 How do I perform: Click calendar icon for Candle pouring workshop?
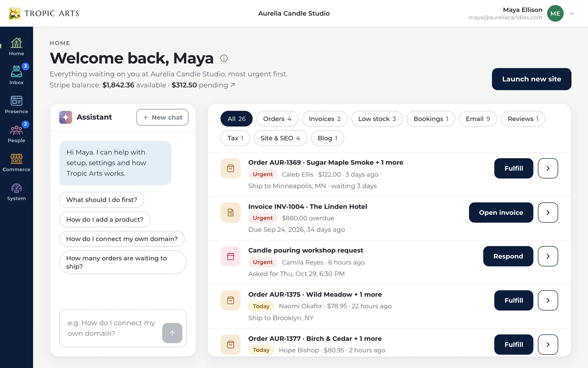tap(231, 256)
